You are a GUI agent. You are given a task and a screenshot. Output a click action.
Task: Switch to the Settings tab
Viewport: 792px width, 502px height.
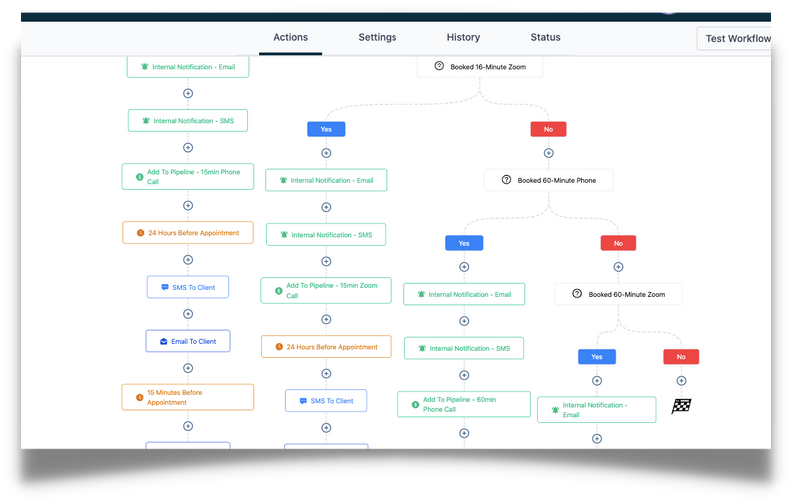point(377,38)
